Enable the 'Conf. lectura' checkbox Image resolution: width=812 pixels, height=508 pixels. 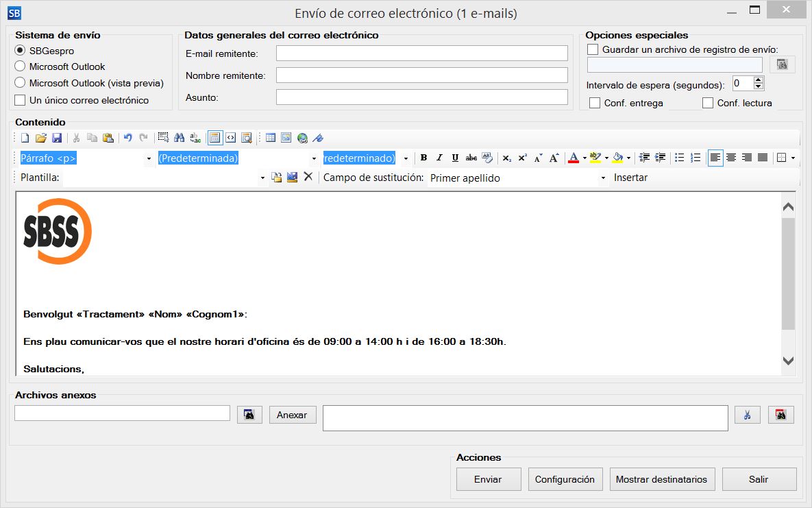(x=707, y=103)
